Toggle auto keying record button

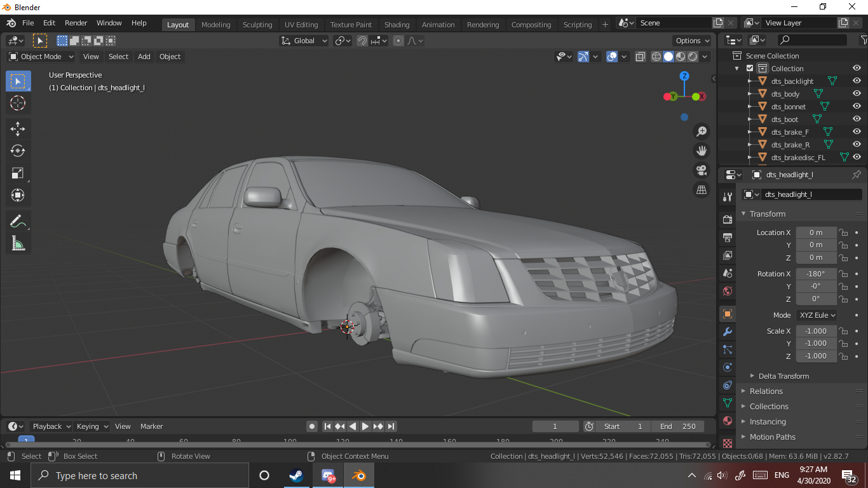coord(311,426)
